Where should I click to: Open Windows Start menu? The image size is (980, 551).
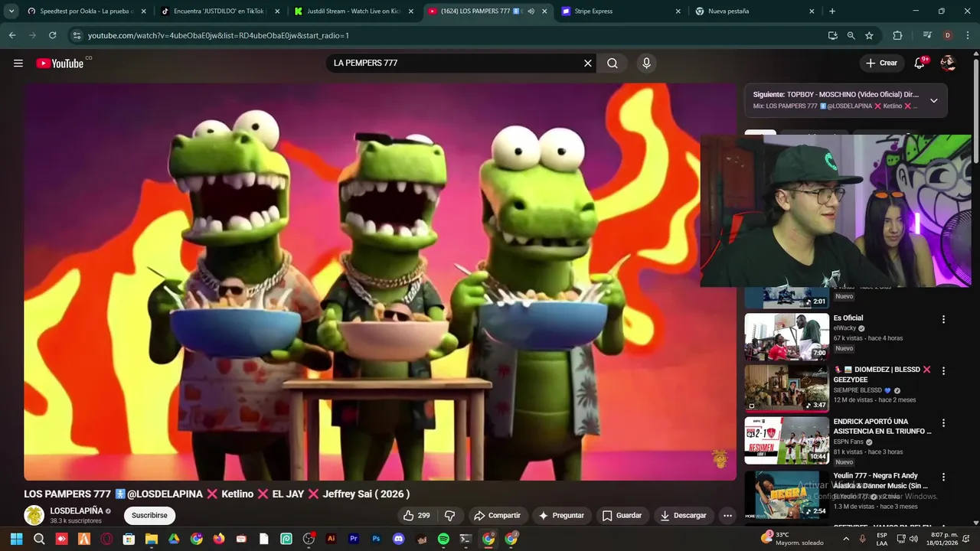(x=16, y=539)
